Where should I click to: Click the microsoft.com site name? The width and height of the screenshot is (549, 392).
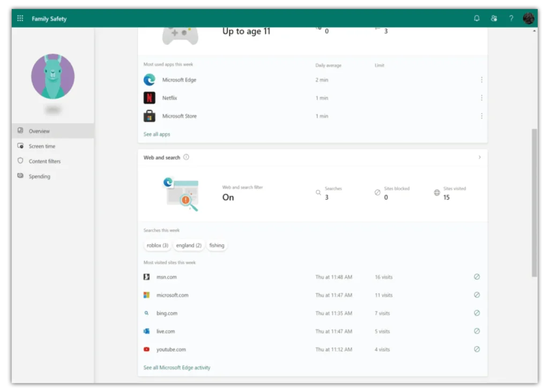click(172, 295)
